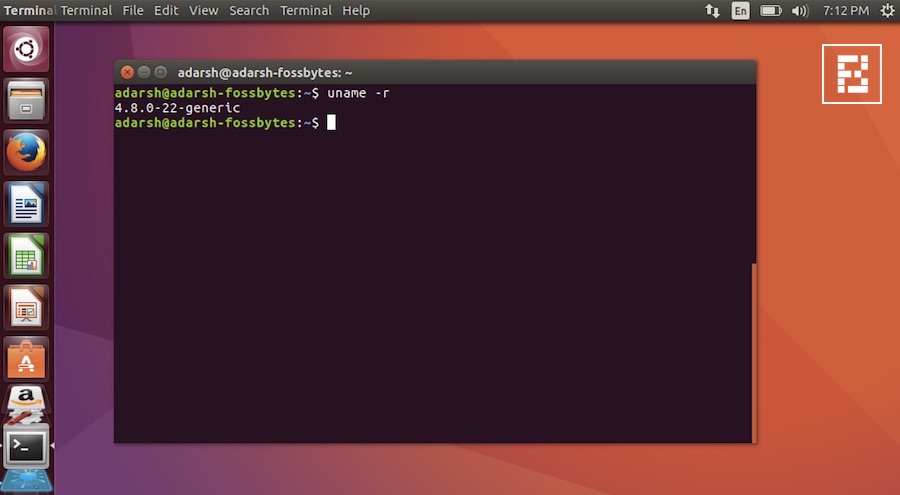This screenshot has width=900, height=495.
Task: Click the Amazon launcher icon
Action: [x=26, y=402]
